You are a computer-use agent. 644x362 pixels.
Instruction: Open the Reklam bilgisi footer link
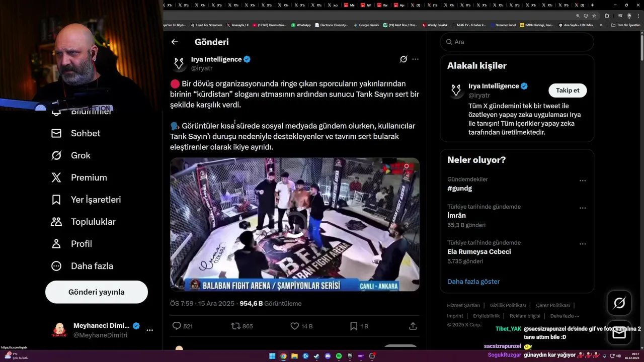[x=525, y=316]
